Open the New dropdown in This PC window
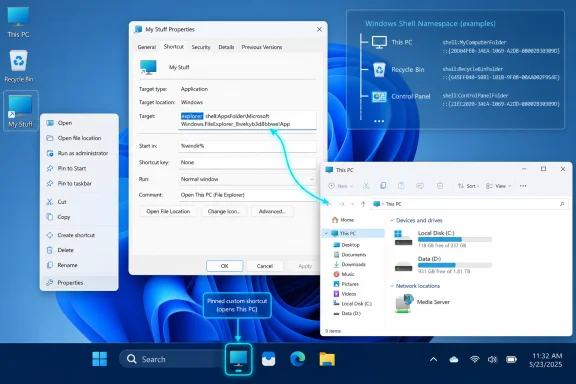The width and height of the screenshot is (576, 384). tap(341, 186)
